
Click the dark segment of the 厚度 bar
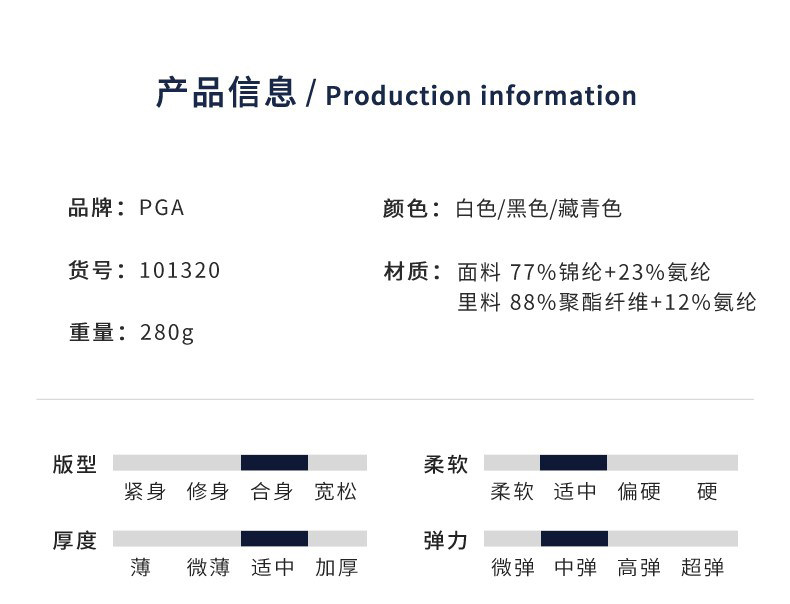(x=274, y=538)
